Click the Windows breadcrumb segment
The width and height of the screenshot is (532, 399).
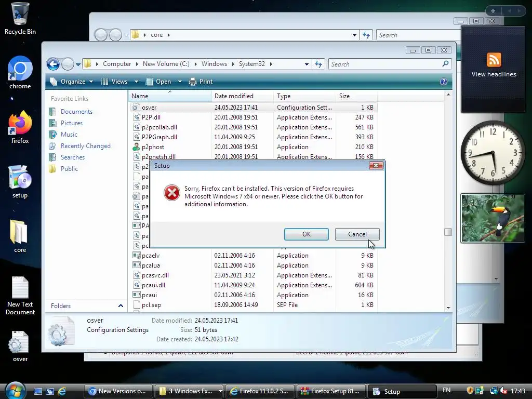coord(214,64)
